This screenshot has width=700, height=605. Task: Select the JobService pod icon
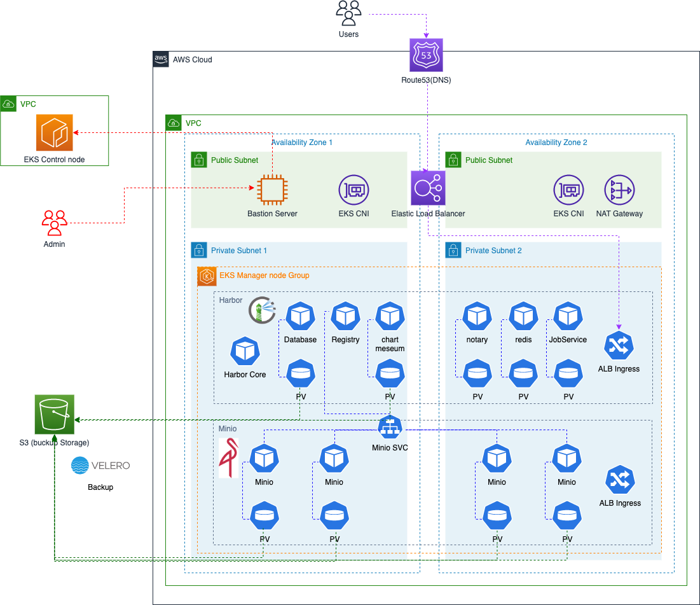(x=568, y=316)
